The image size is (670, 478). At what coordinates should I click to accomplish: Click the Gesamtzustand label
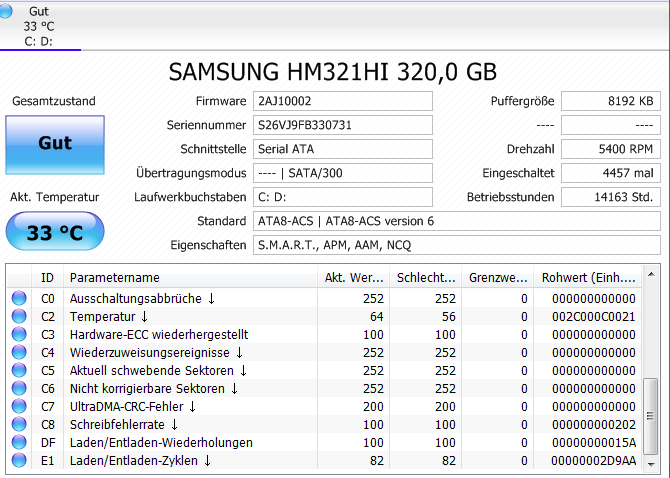(54, 101)
